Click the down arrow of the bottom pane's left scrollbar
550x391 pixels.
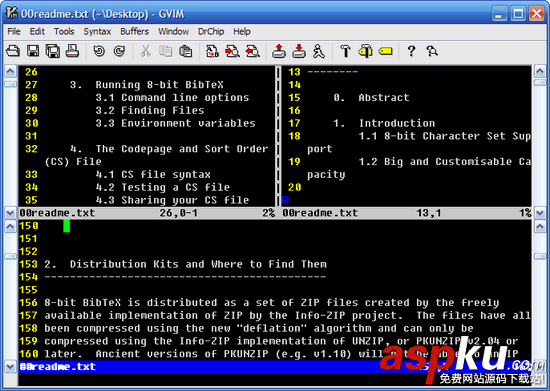[10, 367]
